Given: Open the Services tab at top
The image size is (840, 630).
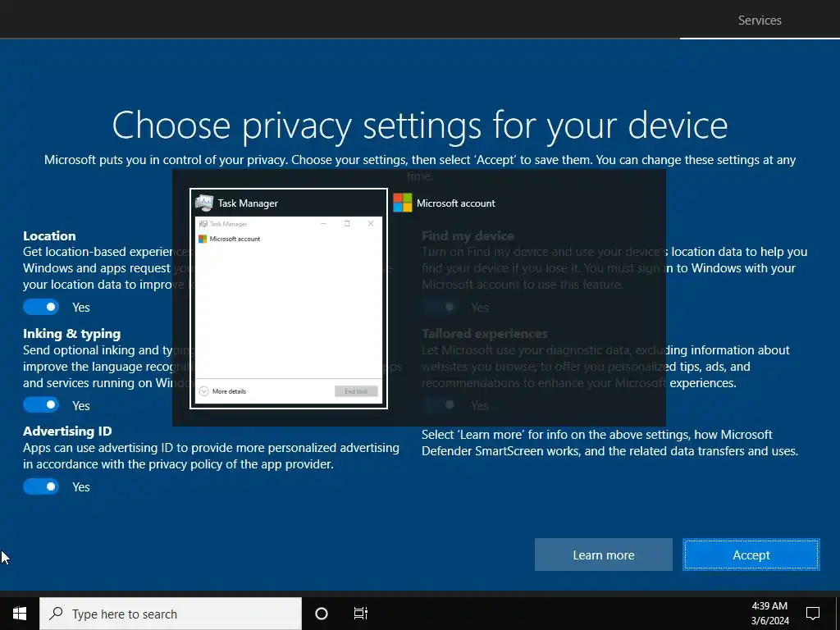Looking at the screenshot, I should click(x=760, y=20).
